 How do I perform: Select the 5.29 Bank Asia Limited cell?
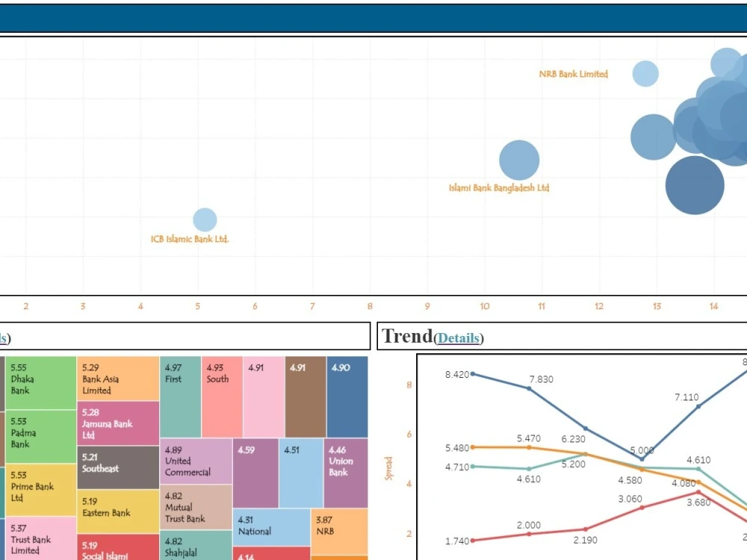click(x=118, y=378)
